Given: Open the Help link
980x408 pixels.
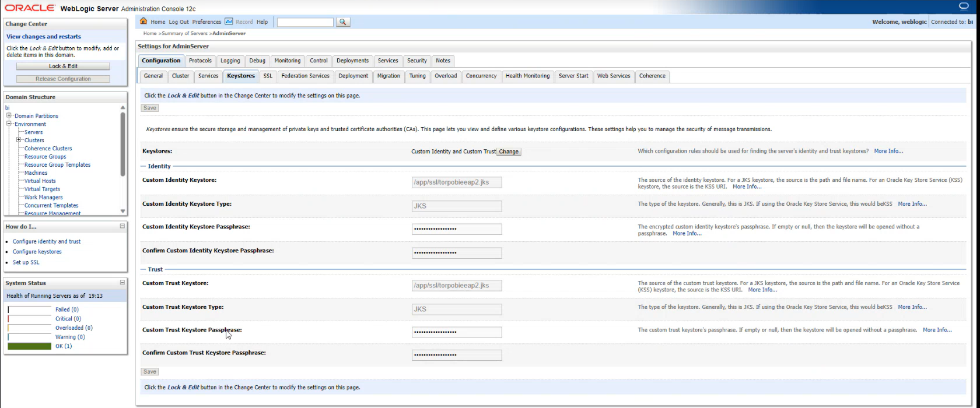Looking at the screenshot, I should (x=262, y=22).
